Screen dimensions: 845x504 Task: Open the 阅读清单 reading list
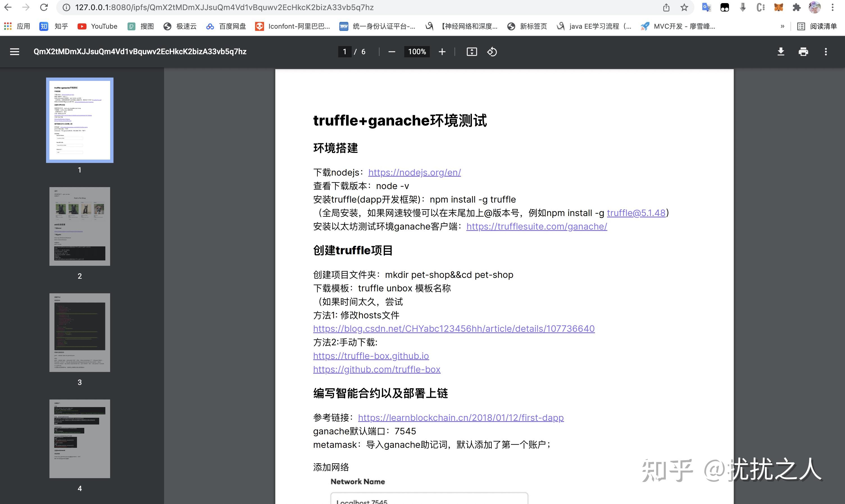[817, 26]
